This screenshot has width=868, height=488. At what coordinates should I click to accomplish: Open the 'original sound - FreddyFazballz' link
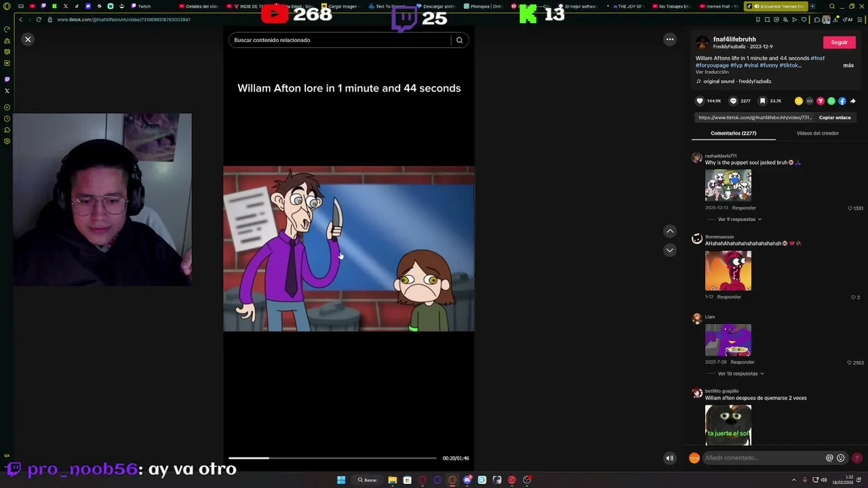[x=737, y=81]
